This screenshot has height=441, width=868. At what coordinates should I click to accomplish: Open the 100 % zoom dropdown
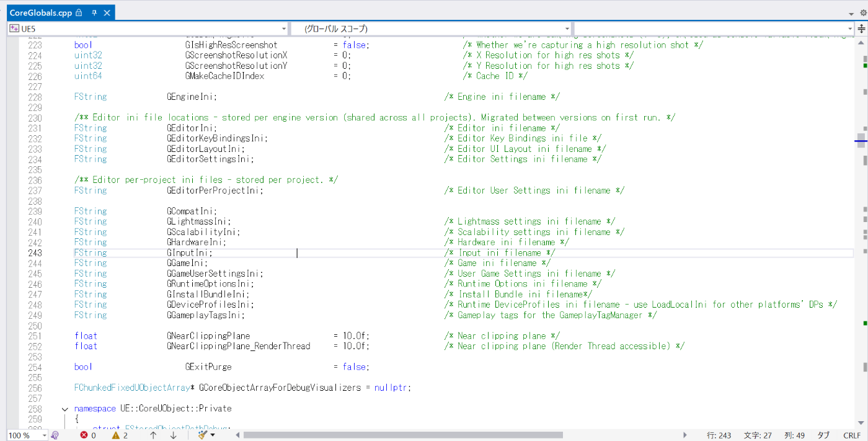point(28,435)
